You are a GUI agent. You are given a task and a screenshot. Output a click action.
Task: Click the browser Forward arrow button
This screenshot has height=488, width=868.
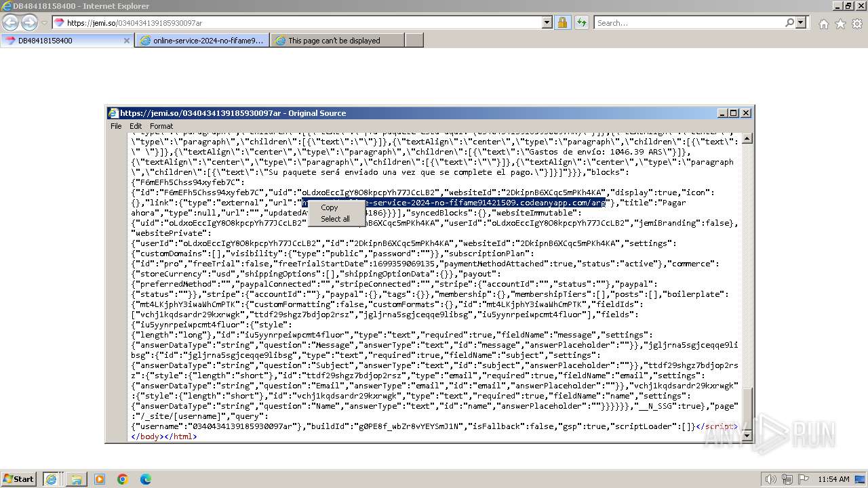pyautogui.click(x=28, y=22)
